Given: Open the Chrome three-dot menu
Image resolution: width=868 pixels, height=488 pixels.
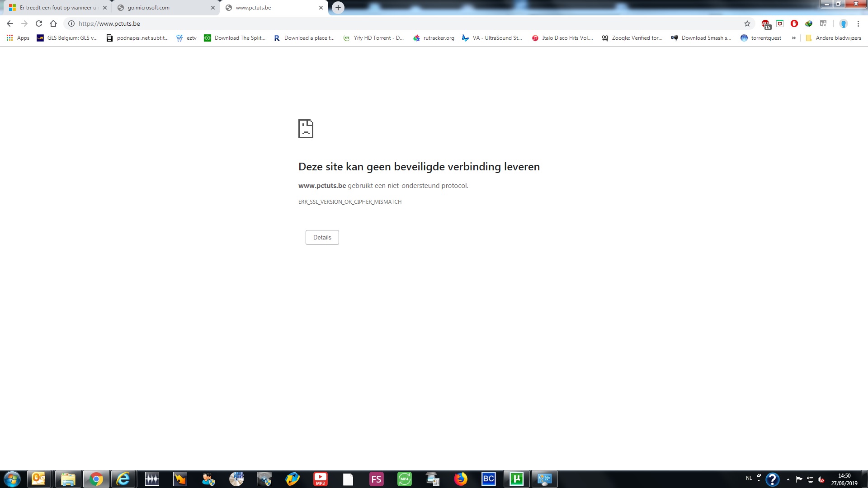Looking at the screenshot, I should point(858,23).
